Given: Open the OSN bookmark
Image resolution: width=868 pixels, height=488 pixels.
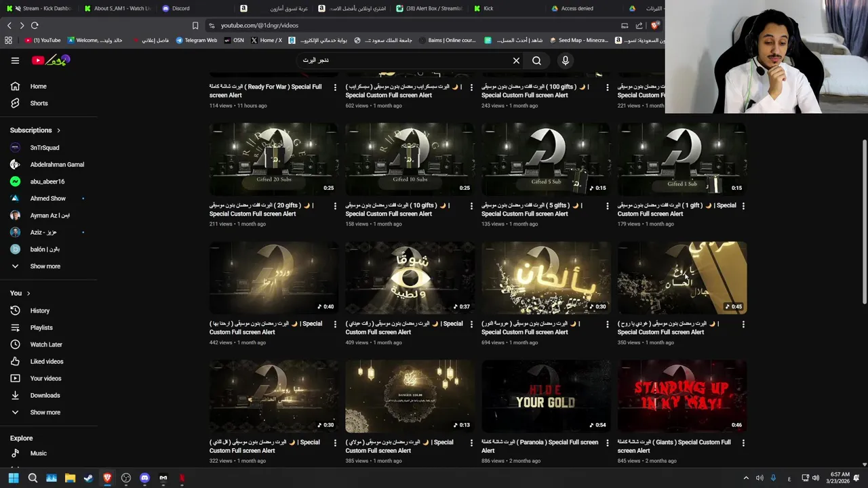Looking at the screenshot, I should point(234,40).
